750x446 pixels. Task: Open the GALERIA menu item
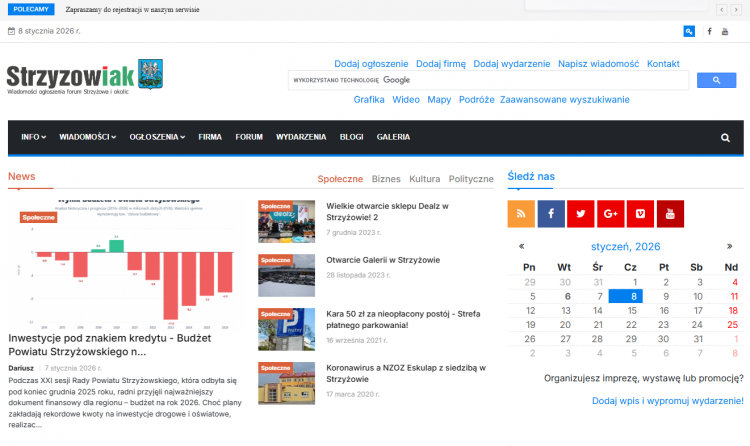393,137
